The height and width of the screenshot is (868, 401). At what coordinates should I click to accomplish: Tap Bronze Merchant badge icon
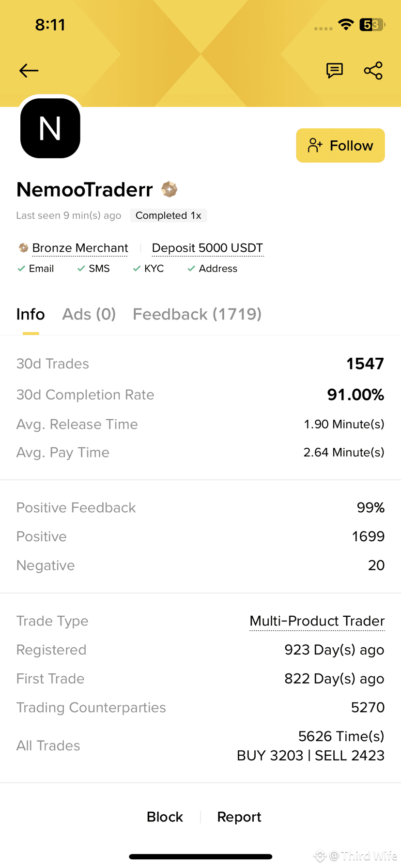[23, 248]
